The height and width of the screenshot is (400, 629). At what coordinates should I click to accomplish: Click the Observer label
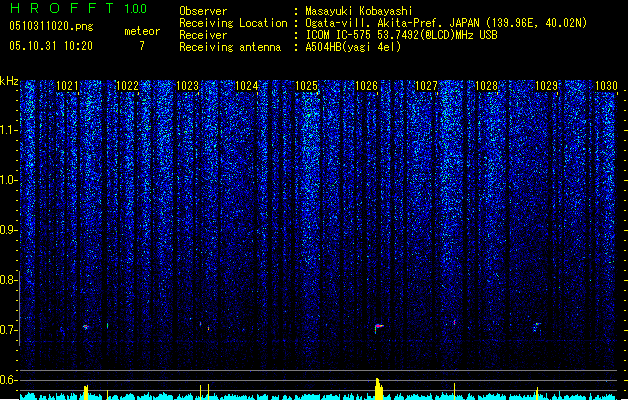pyautogui.click(x=203, y=11)
